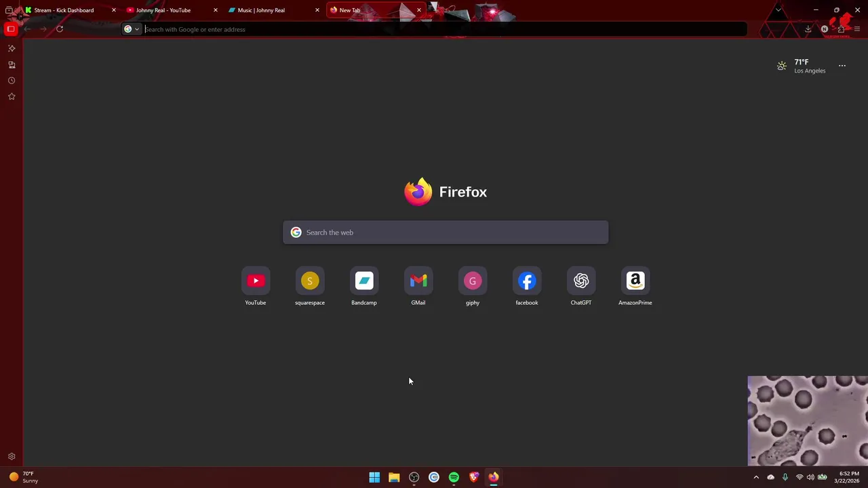Expand the search engine Google dropdown
Screen dimensions: 868x488
(132, 29)
